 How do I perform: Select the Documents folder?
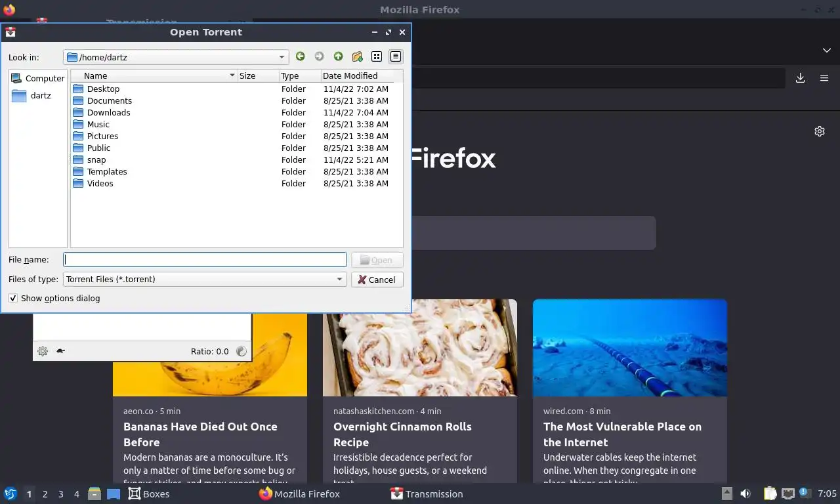point(102,100)
